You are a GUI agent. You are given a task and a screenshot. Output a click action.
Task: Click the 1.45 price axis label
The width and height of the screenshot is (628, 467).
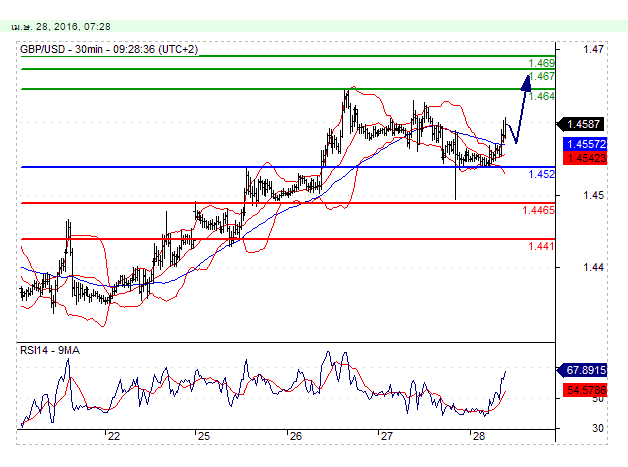593,195
